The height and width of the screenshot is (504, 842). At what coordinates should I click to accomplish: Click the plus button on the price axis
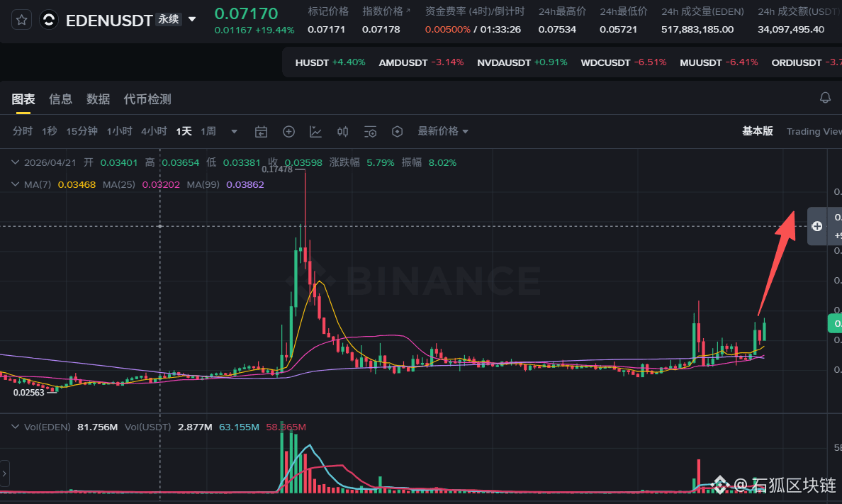pyautogui.click(x=816, y=226)
